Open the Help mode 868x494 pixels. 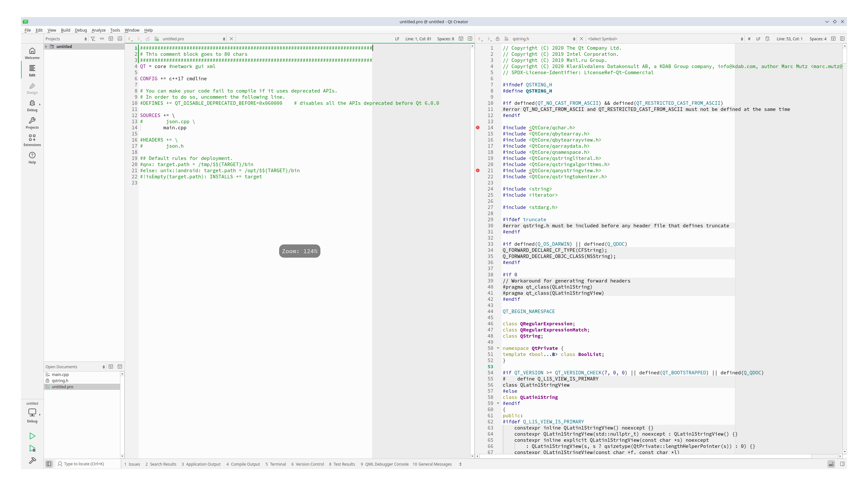32,158
